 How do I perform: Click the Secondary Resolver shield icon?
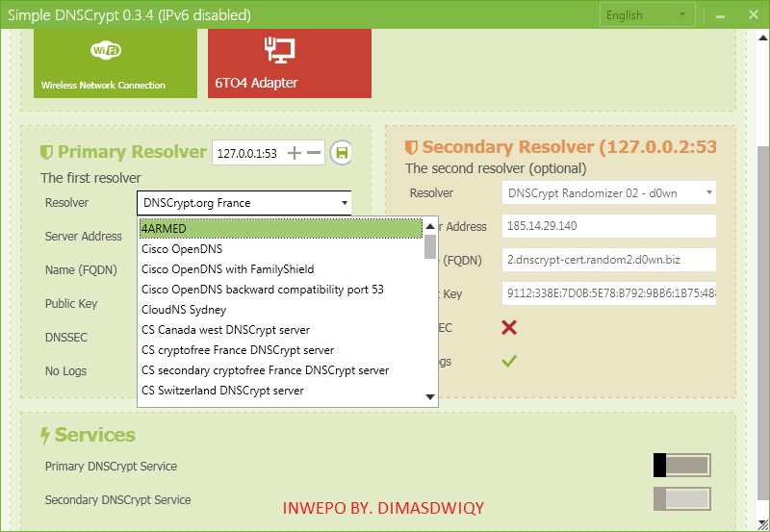click(411, 147)
